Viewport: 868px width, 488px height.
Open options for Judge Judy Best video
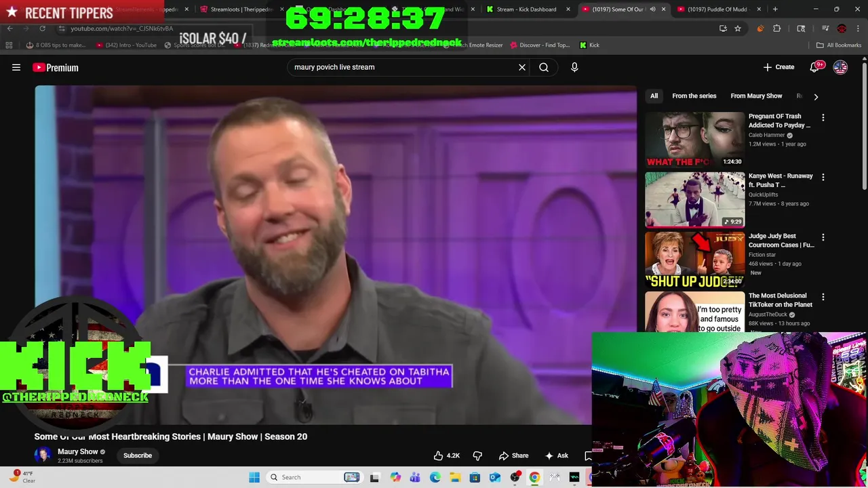tap(823, 237)
